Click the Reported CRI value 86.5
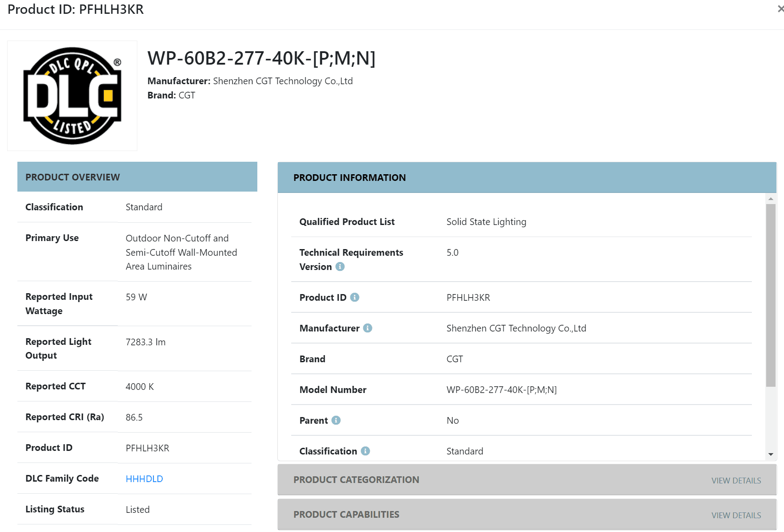The height and width of the screenshot is (532, 784). tap(134, 417)
